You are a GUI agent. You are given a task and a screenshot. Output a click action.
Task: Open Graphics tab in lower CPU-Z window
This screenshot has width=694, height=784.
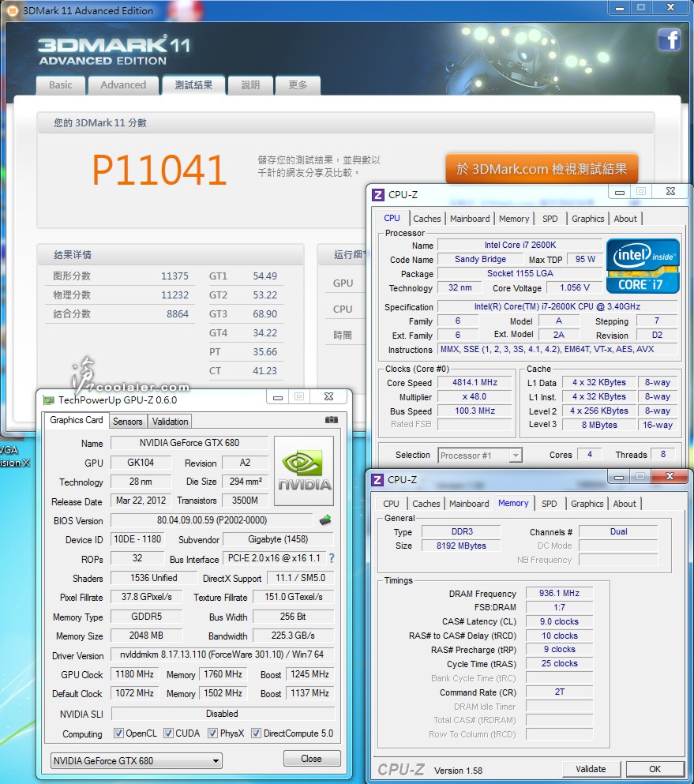click(x=587, y=504)
